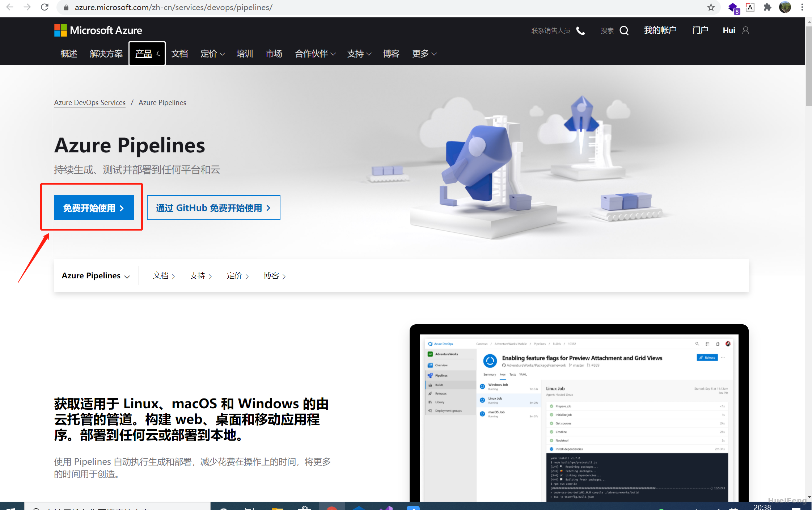The width and height of the screenshot is (812, 510).
Task: Click the 20:38 taskbar clock
Action: coord(762,507)
